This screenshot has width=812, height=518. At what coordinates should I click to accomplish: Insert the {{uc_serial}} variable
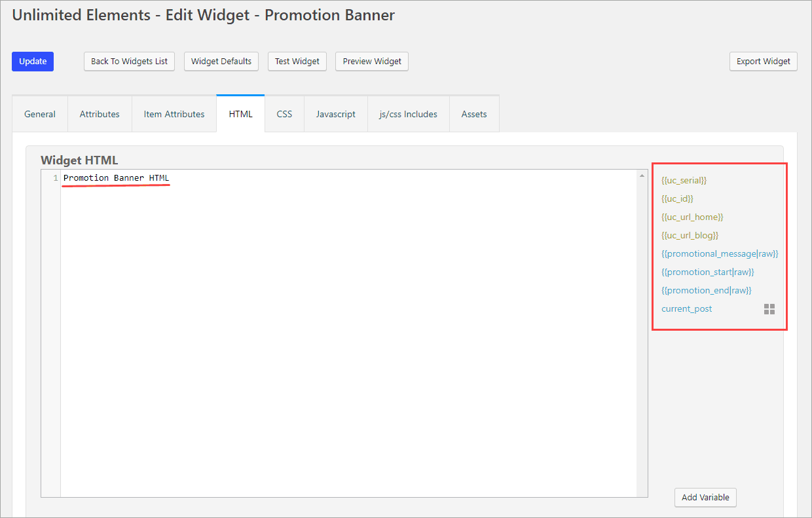684,180
